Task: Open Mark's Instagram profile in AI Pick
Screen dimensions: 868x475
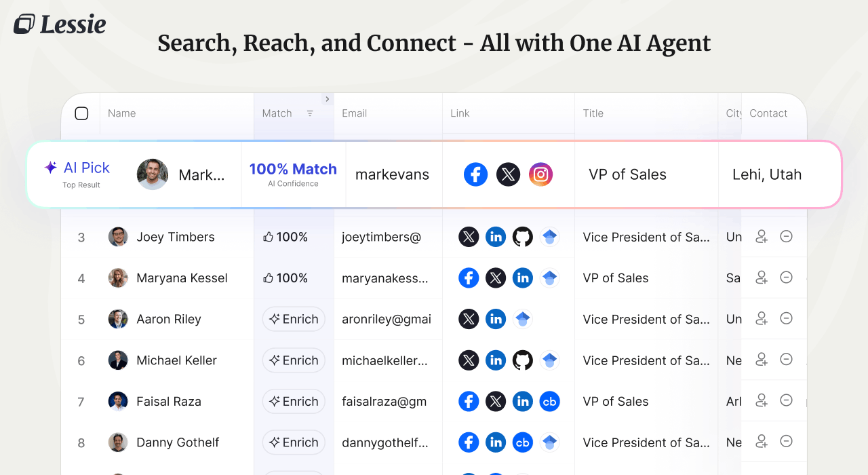Action: [540, 174]
